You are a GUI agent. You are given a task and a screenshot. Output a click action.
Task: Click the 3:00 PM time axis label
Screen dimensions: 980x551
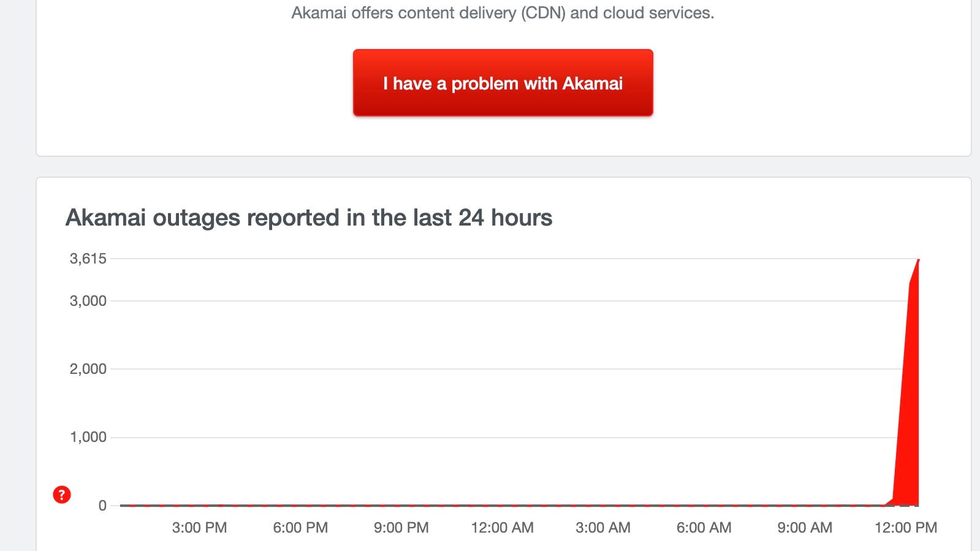199,527
